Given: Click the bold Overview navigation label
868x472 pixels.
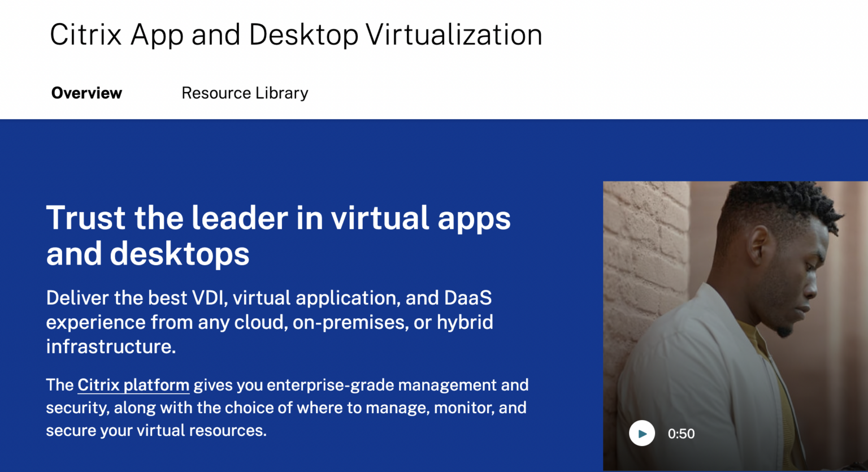Looking at the screenshot, I should (86, 93).
